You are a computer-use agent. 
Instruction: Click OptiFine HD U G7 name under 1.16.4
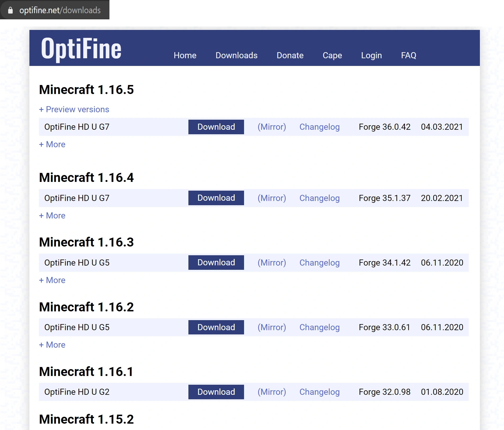point(77,198)
